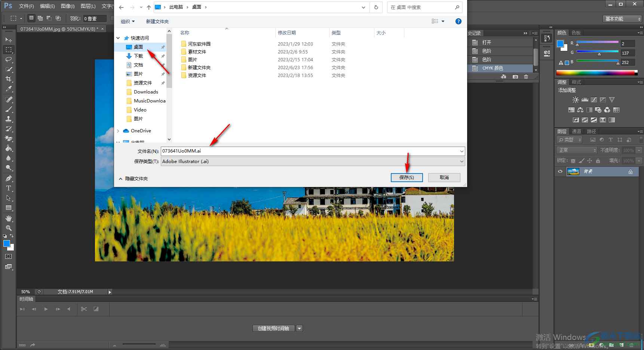Select the Dodge tool

(x=9, y=168)
